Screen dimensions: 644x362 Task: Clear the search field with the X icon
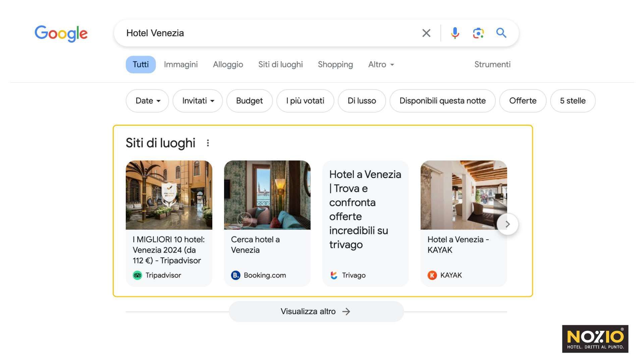click(x=426, y=33)
